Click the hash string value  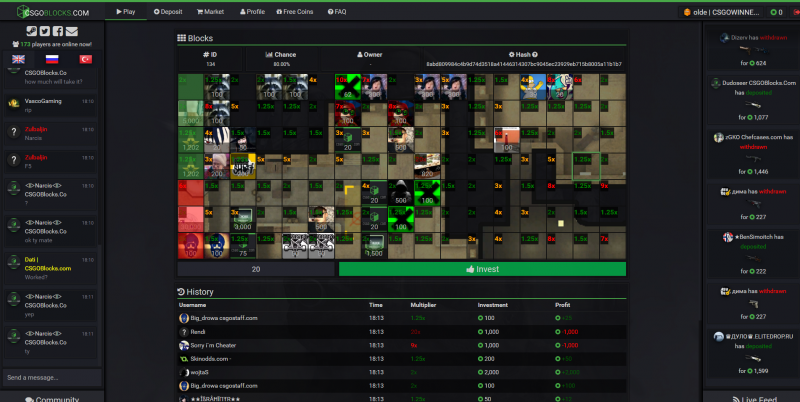point(523,64)
